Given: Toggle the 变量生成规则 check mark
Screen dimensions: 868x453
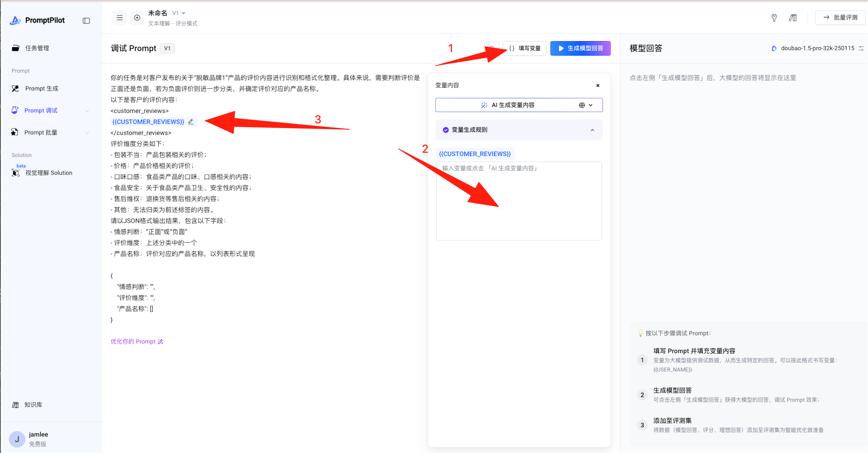Looking at the screenshot, I should [x=446, y=130].
